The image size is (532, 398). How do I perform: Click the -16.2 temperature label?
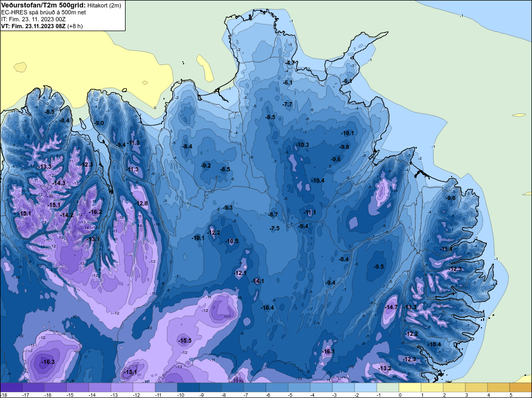[x=95, y=212]
